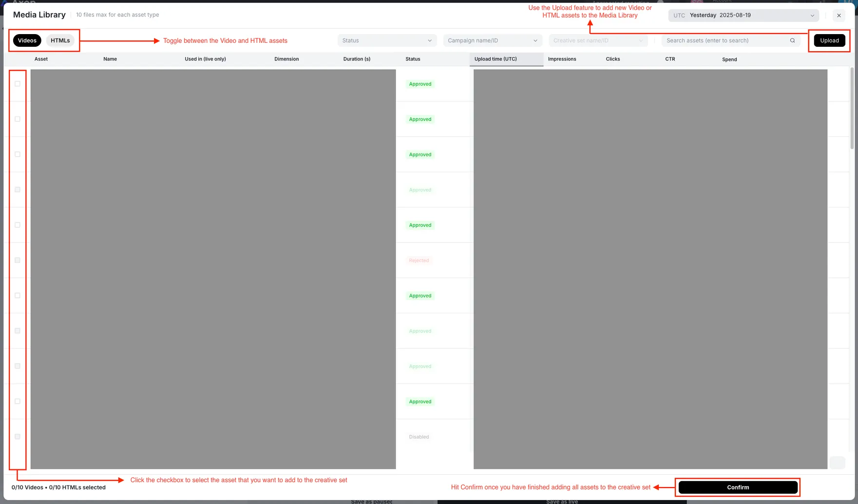Screen dimensions: 858x504
Task: Switch to the HTMLs tab
Action: (x=60, y=40)
